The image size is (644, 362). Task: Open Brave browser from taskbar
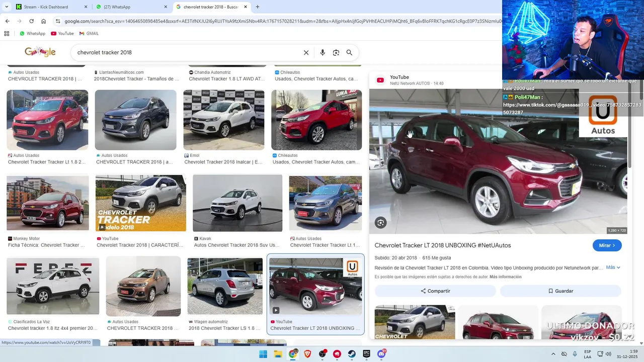(307, 354)
